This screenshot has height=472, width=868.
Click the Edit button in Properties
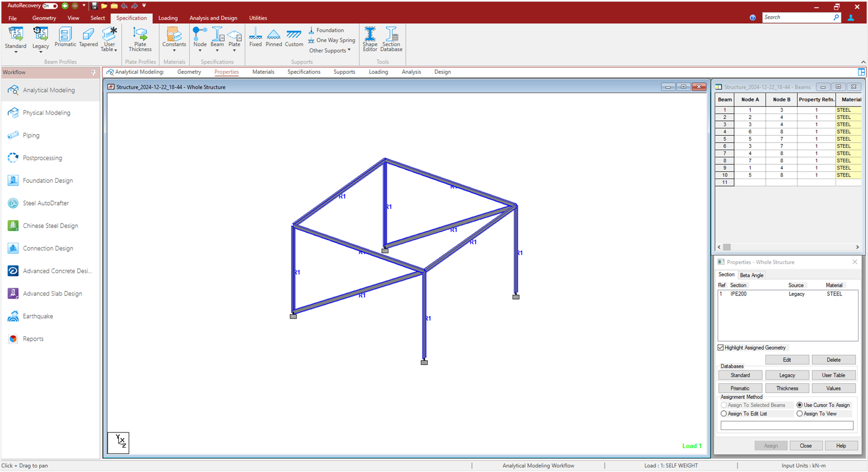(787, 360)
